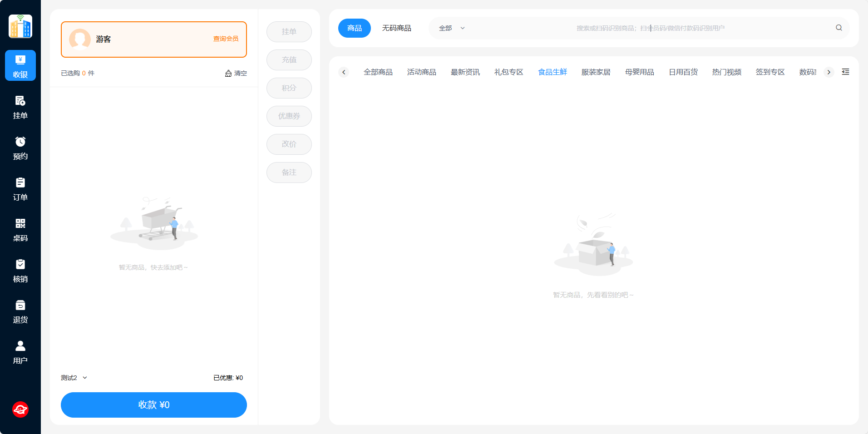Click the 查询会员 member lookup link
The width and height of the screenshot is (868, 434).
pyautogui.click(x=226, y=39)
